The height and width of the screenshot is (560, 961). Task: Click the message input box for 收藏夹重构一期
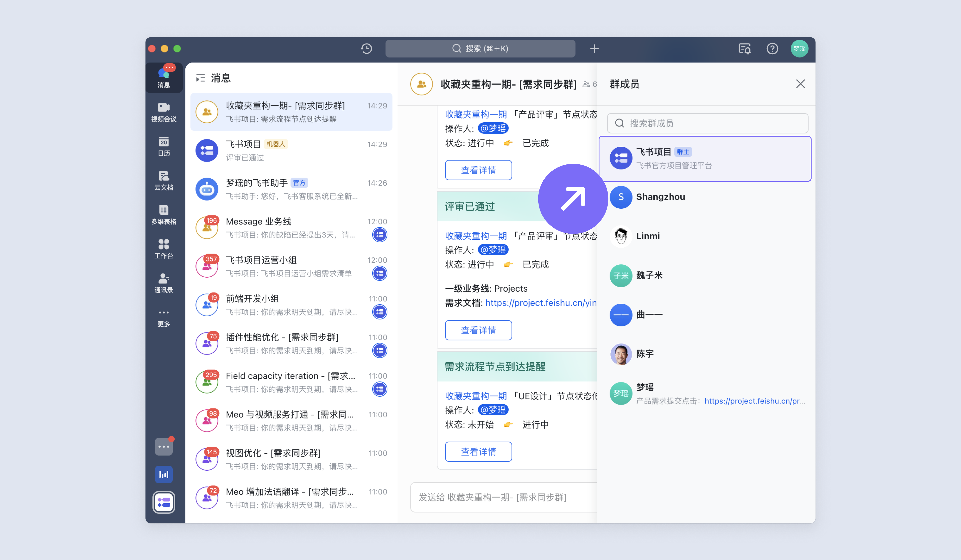click(503, 497)
